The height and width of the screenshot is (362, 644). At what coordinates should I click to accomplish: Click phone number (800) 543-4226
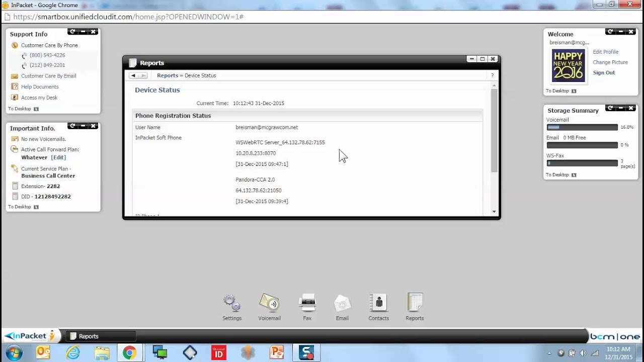click(x=47, y=55)
